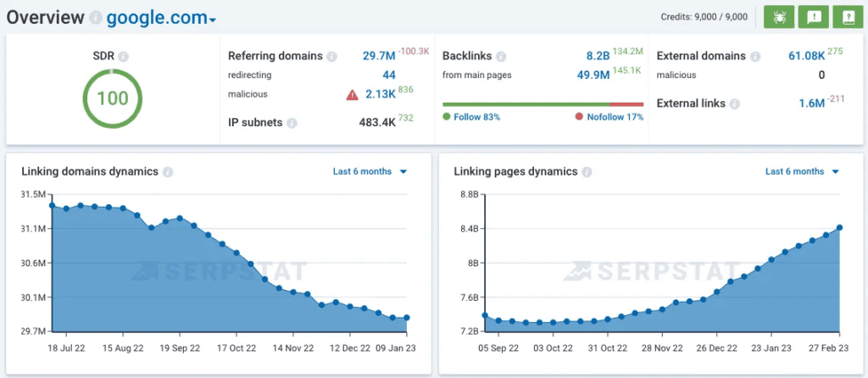Click the 8.2B backlinks value
Screen dimensions: 868x378
click(x=598, y=56)
